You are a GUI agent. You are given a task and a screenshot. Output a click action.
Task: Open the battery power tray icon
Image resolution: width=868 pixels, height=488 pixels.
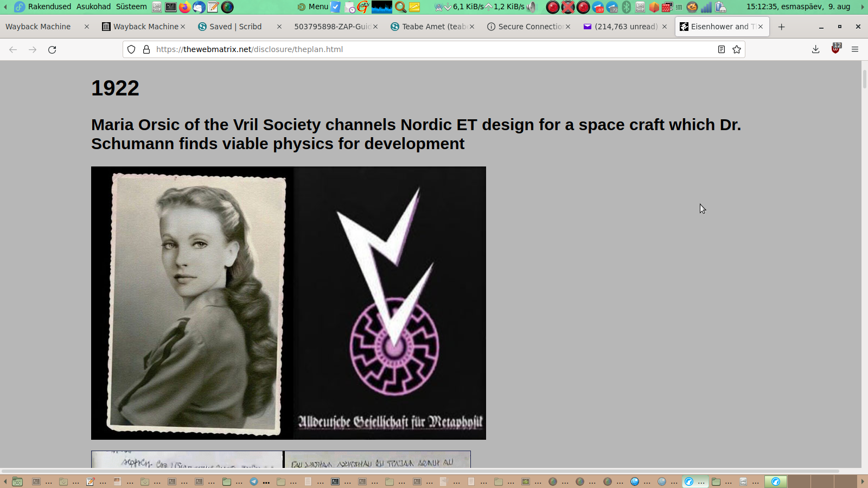coord(720,7)
